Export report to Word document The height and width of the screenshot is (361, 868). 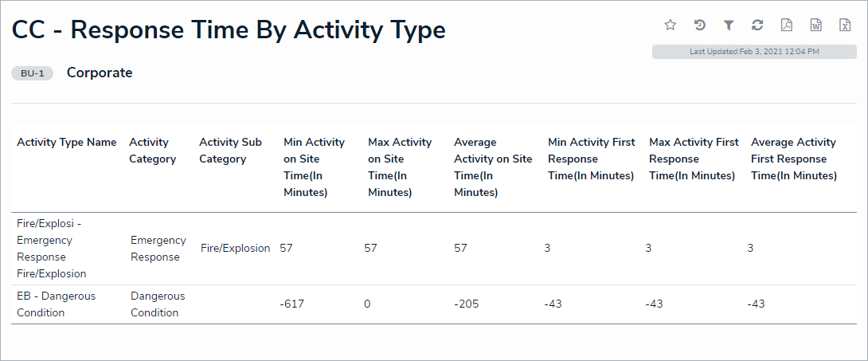[816, 26]
